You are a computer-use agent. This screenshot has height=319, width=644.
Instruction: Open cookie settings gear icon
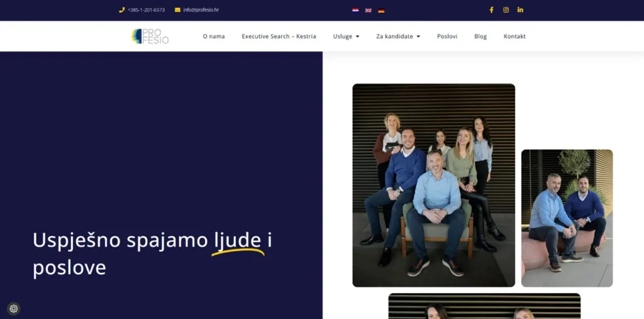click(14, 308)
